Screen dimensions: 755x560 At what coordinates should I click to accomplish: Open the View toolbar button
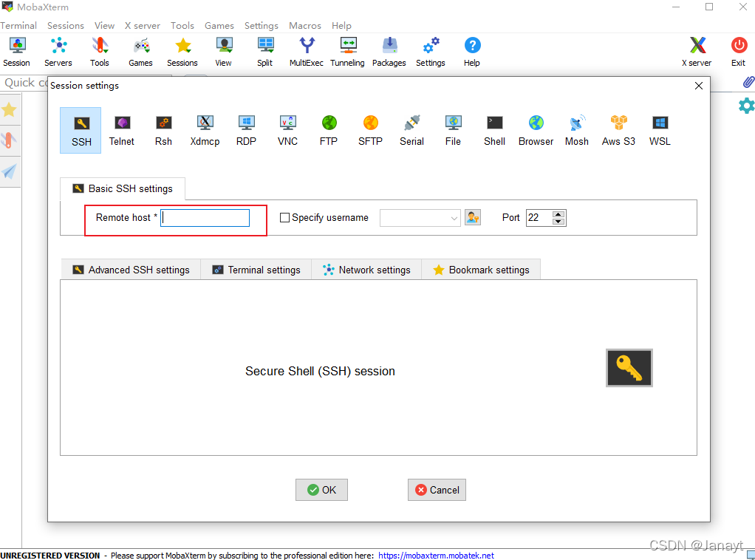pos(223,52)
